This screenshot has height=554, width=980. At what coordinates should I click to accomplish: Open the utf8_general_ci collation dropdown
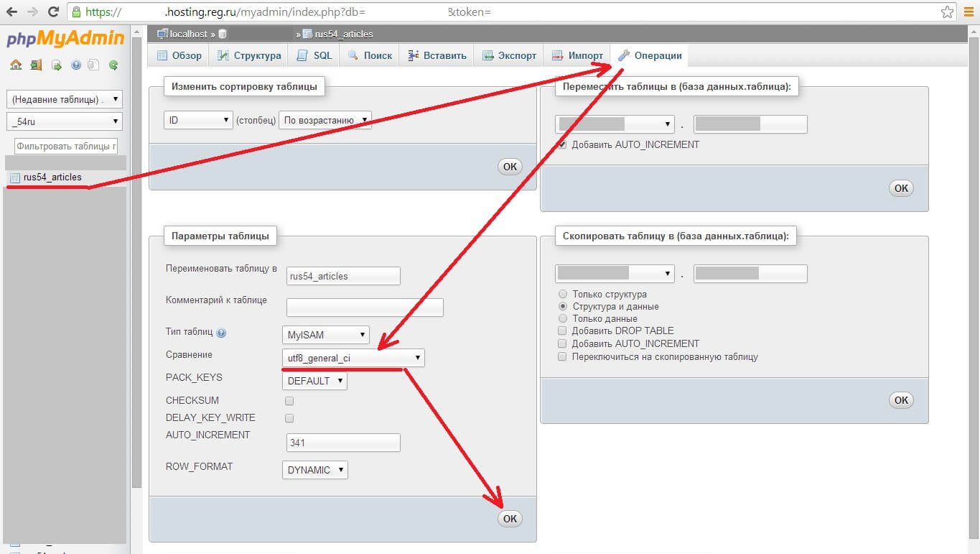point(353,358)
